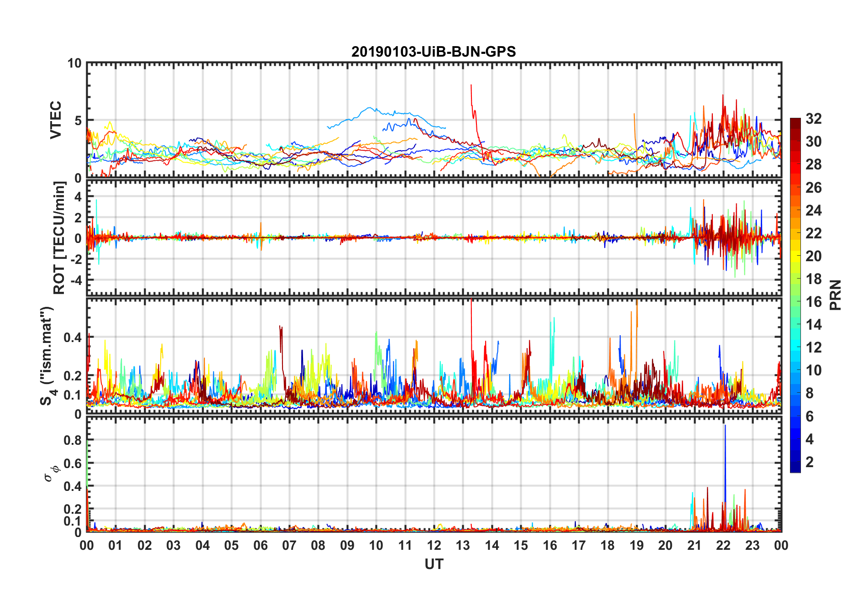Click UT axis tick label 11
Image resolution: width=868 pixels, height=590 pixels.
(x=405, y=545)
